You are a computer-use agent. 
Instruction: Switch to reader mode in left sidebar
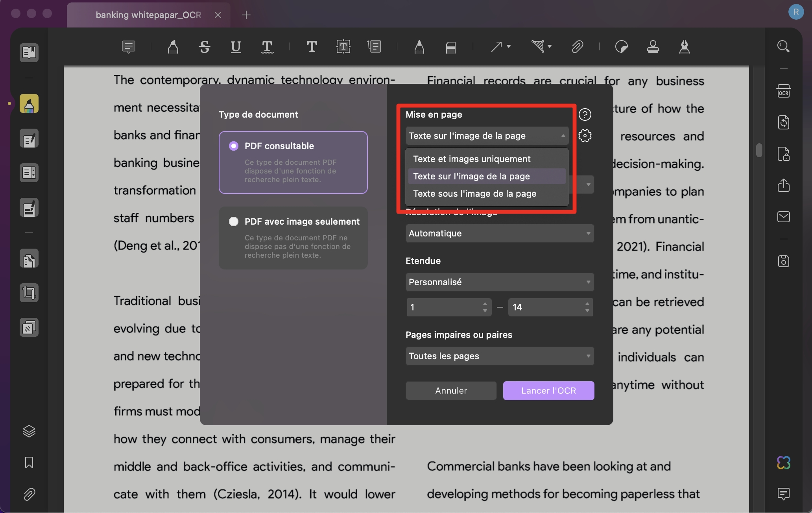coord(29,52)
